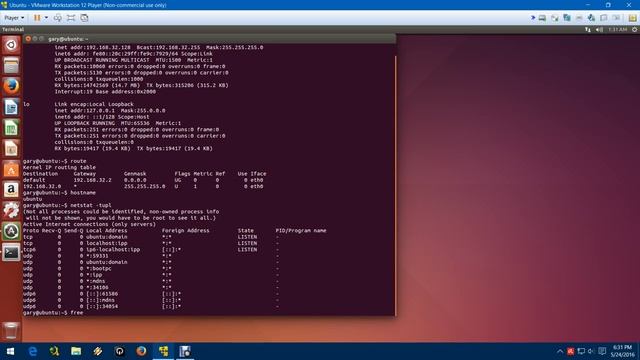Minimize the gary@ubuntu terminal window
Viewport: 640px width, 360px height.
tap(35, 39)
